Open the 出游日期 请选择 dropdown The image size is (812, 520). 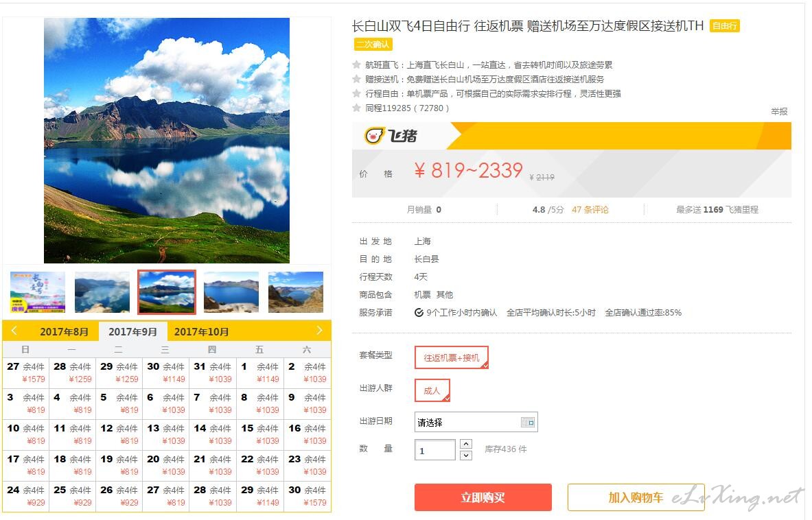476,422
